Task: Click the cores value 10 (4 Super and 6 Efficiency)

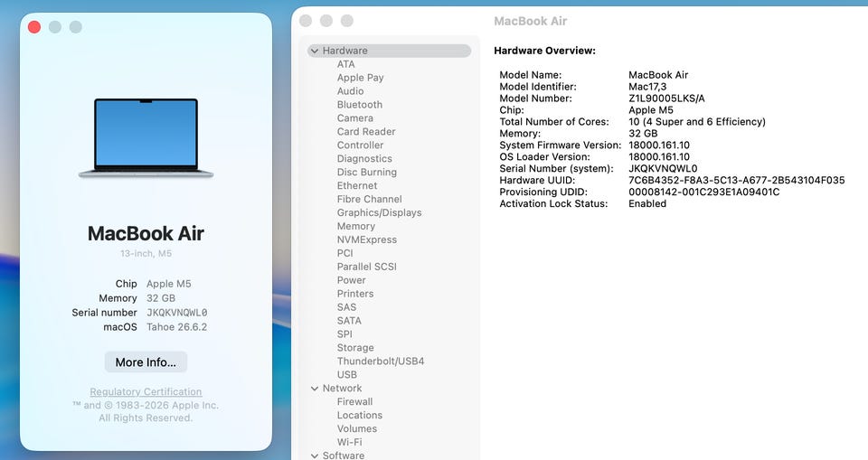Action: pyautogui.click(x=697, y=121)
